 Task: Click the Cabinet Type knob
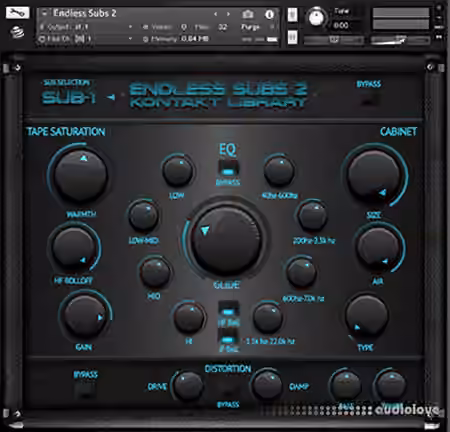point(367,316)
